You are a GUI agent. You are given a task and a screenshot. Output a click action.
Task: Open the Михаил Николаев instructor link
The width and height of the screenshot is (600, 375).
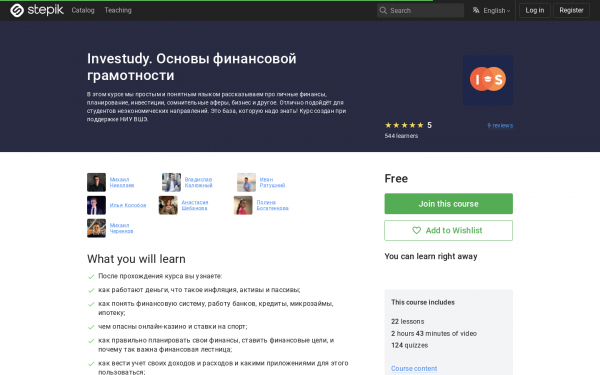pos(122,182)
